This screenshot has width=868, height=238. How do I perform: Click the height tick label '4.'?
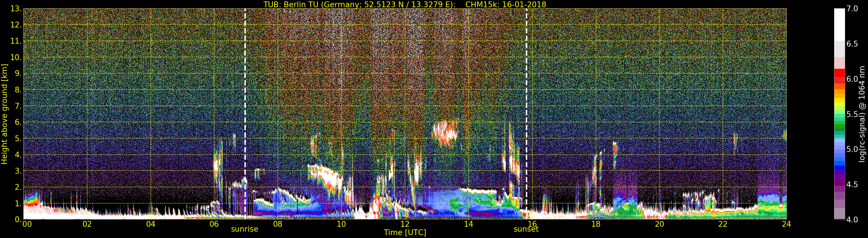18,155
